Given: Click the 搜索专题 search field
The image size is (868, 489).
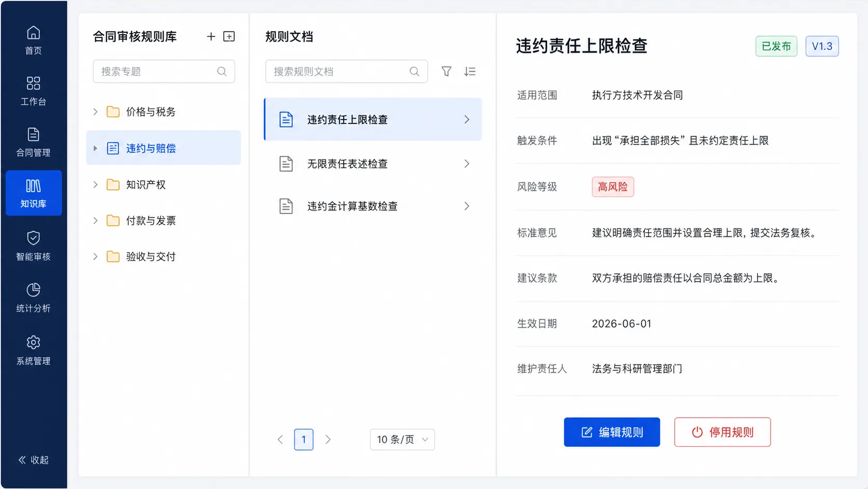Looking at the screenshot, I should click(164, 71).
